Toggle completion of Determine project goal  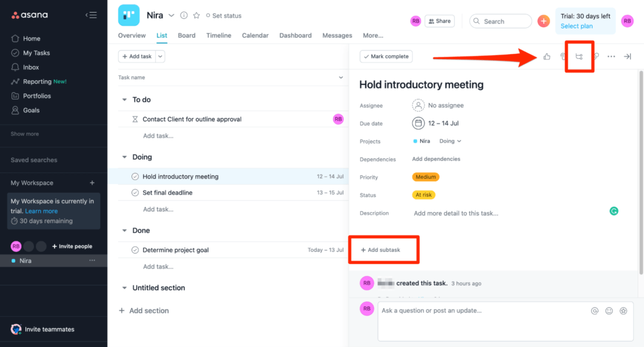pos(135,250)
